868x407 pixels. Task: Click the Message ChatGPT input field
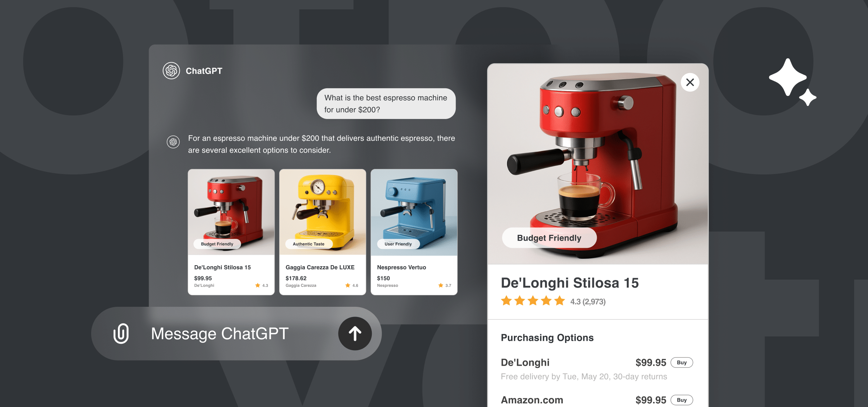[236, 334]
